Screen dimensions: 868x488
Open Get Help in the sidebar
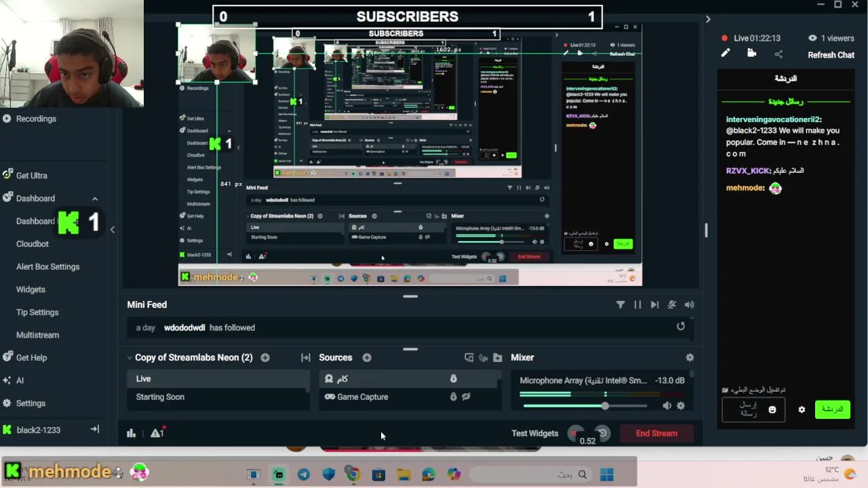[32, 358]
